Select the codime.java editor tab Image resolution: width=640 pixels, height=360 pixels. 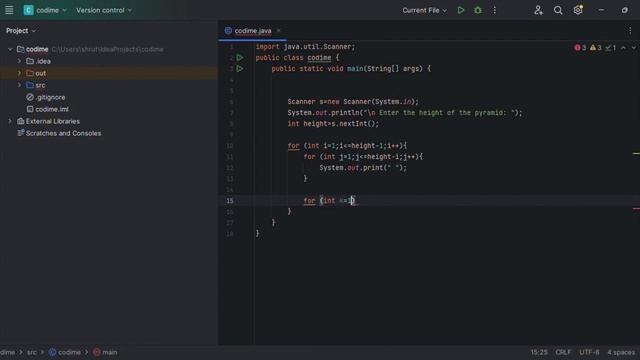tap(252, 31)
